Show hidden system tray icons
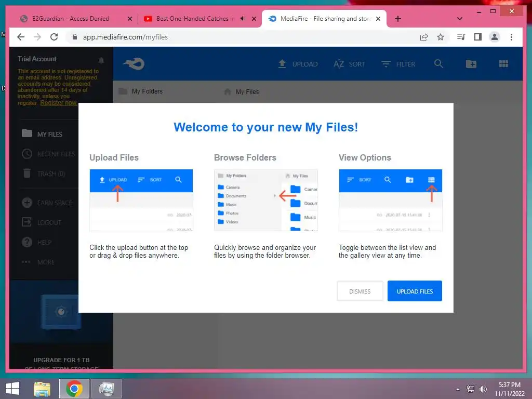The height and width of the screenshot is (399, 532). click(x=458, y=389)
